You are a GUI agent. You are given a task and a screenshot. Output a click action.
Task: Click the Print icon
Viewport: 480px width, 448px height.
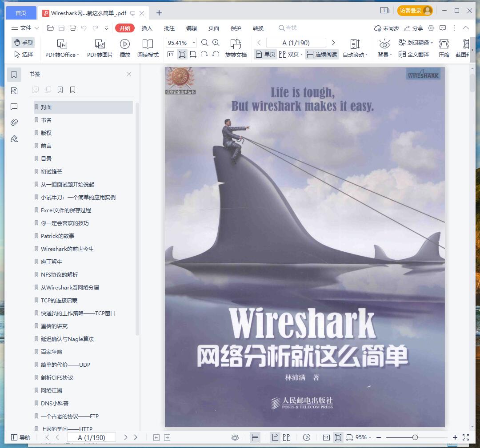click(73, 28)
